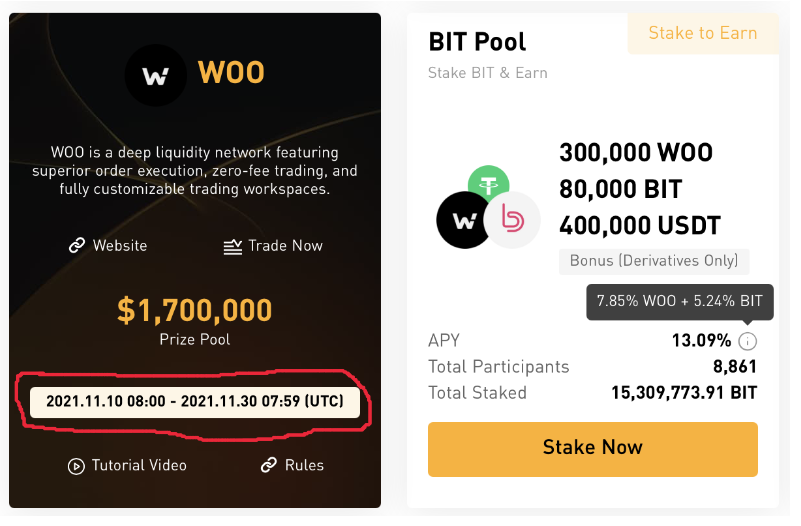The width and height of the screenshot is (801, 526).
Task: Click the chain link icon beside Website
Action: coord(76,245)
